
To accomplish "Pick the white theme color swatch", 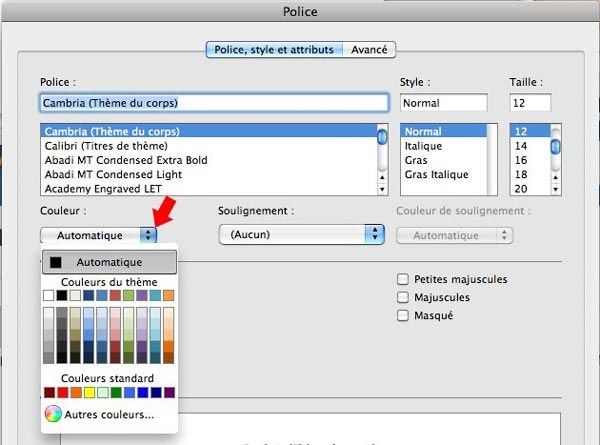I will click(49, 295).
